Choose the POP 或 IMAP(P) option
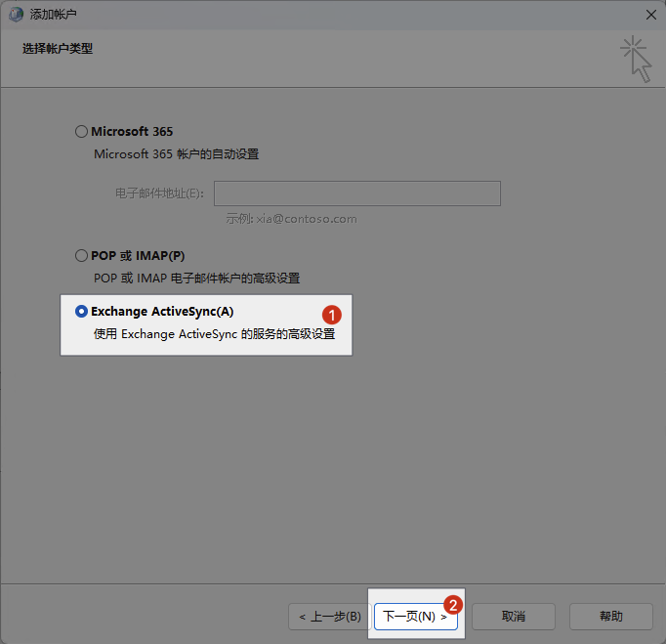 81,255
